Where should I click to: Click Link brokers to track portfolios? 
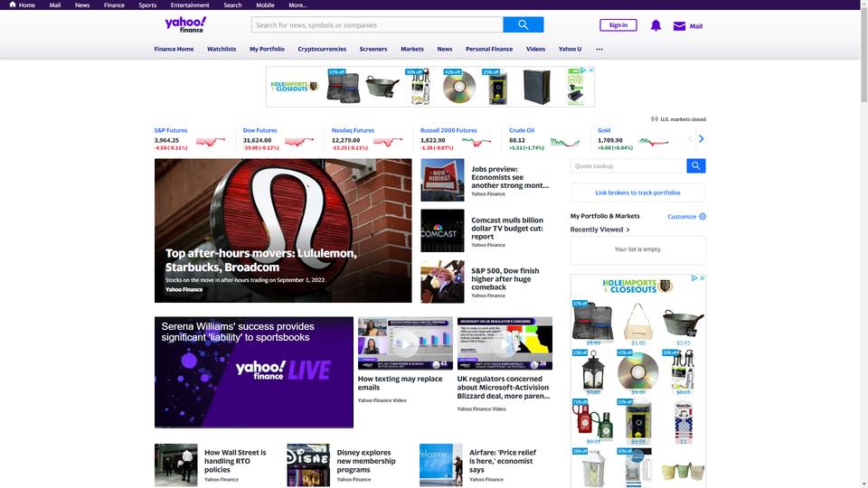tap(637, 192)
